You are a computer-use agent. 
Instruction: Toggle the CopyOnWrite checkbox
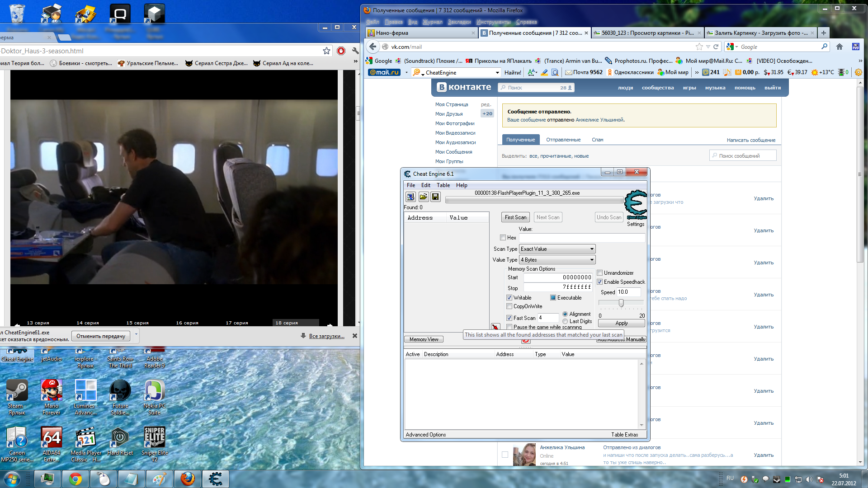(509, 306)
